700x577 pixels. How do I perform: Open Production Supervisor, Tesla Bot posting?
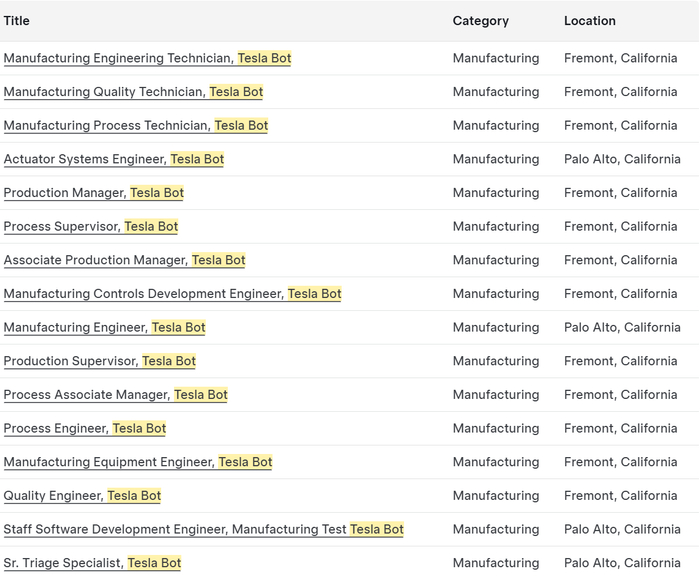(x=100, y=361)
